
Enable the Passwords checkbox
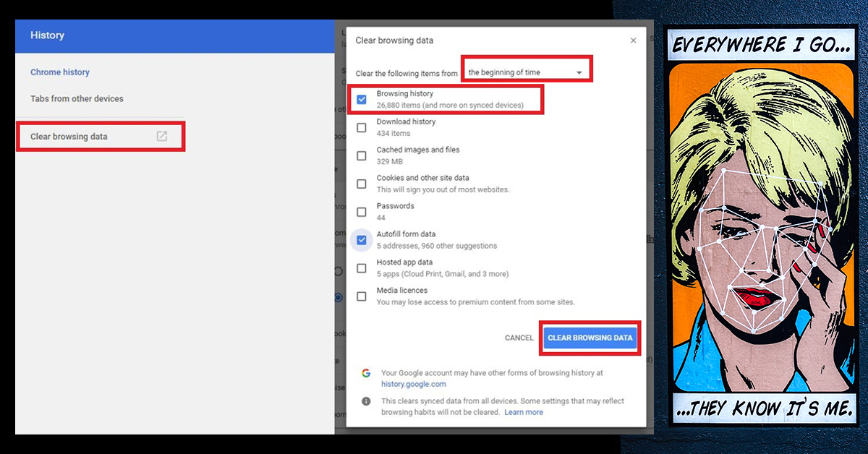[362, 212]
